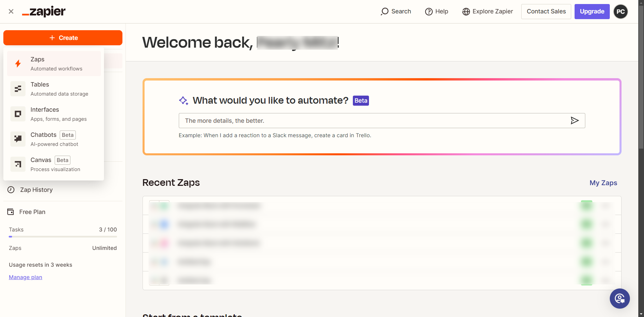Open the My Zaps link

click(x=603, y=183)
